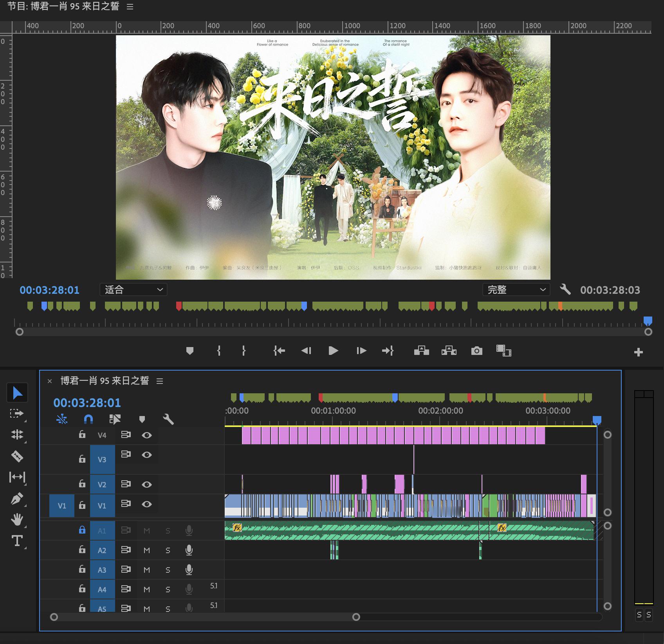The image size is (664, 644).
Task: Click the Extract button
Action: tap(449, 351)
